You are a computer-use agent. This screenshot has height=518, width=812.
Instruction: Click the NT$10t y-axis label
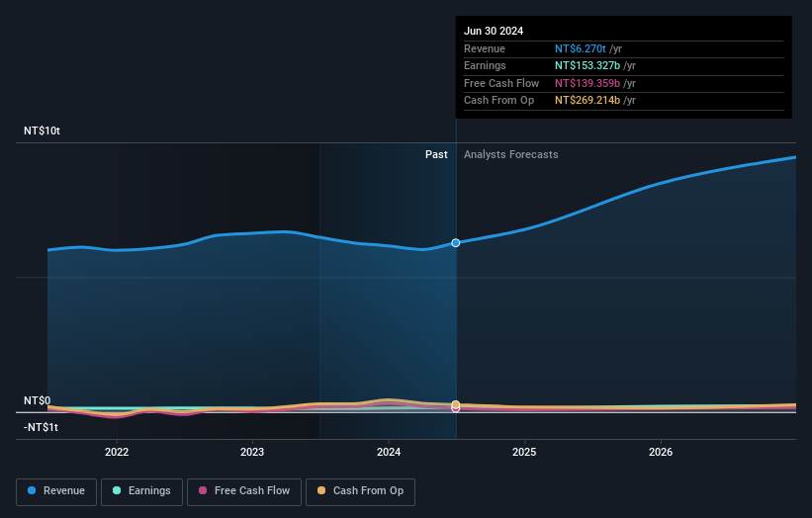(42, 130)
